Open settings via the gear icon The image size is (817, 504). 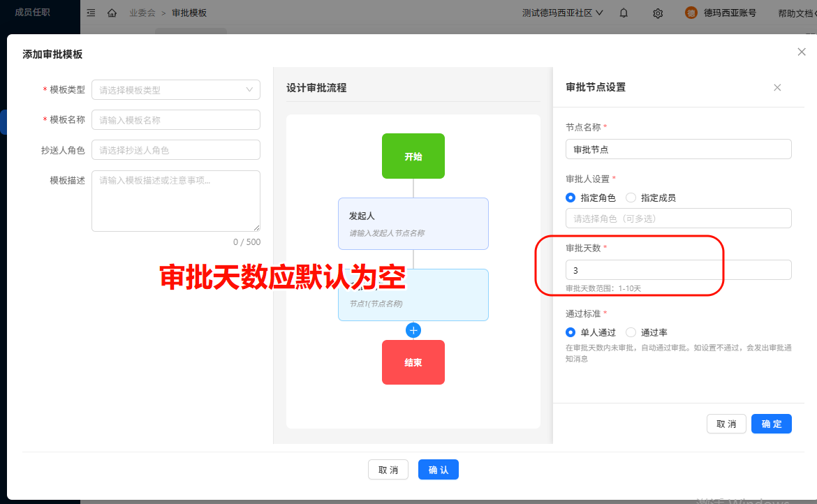pos(658,13)
